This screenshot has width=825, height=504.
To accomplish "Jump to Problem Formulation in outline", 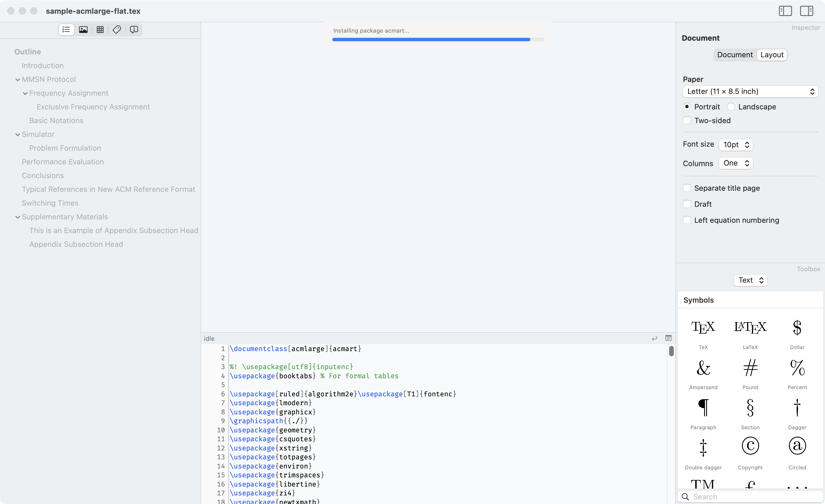I will (x=65, y=148).
